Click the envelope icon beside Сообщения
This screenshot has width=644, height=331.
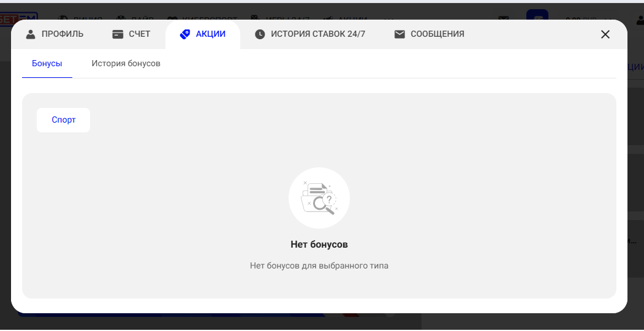tap(400, 34)
